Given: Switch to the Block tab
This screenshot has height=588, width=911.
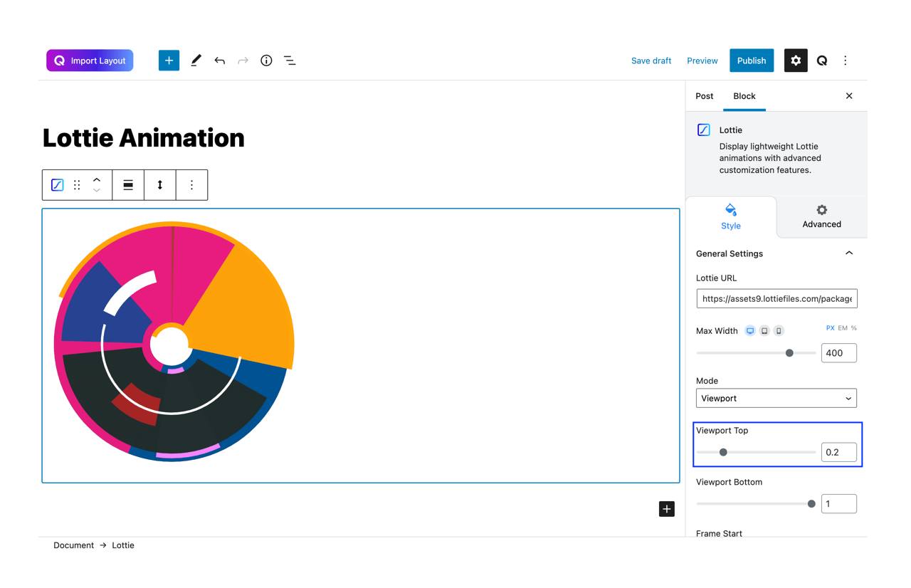Looking at the screenshot, I should point(744,96).
